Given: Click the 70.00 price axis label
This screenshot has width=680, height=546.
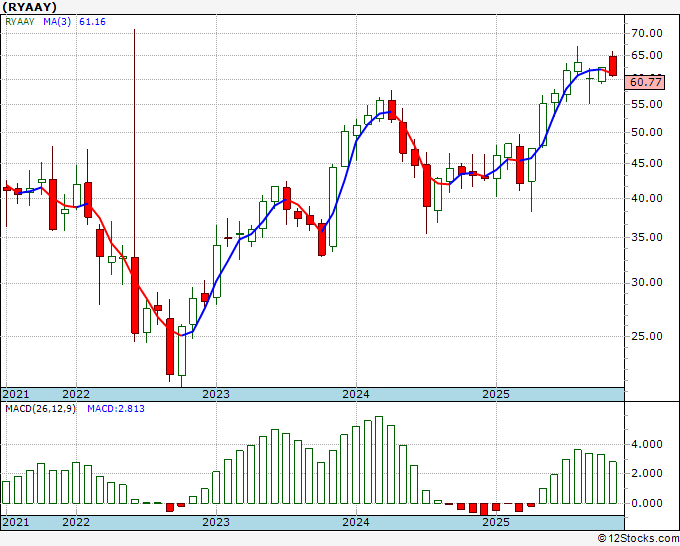Looking at the screenshot, I should click(647, 33).
